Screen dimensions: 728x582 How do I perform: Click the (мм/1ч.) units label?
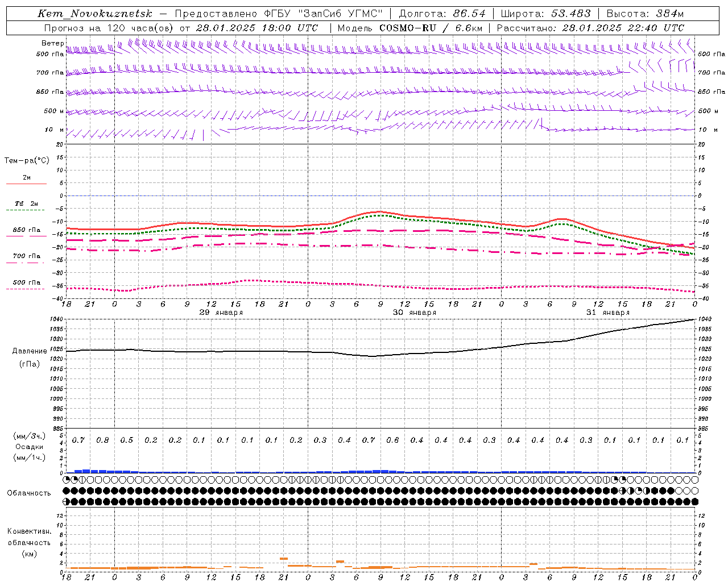click(29, 458)
